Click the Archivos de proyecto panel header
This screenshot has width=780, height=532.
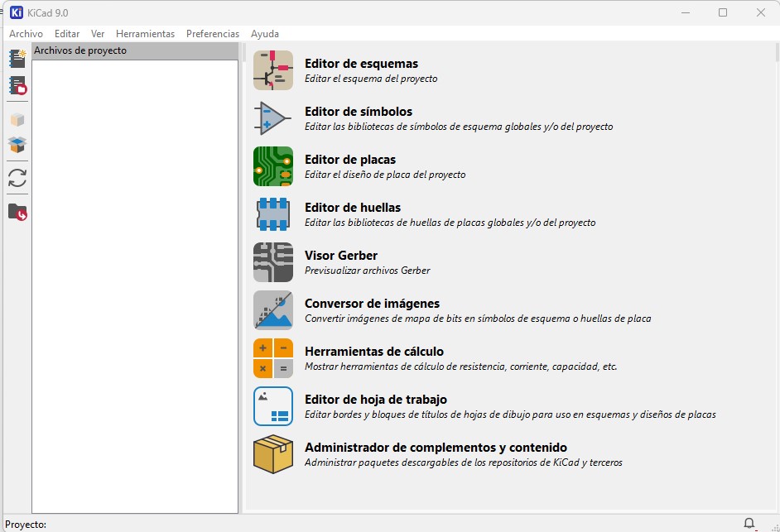click(135, 50)
